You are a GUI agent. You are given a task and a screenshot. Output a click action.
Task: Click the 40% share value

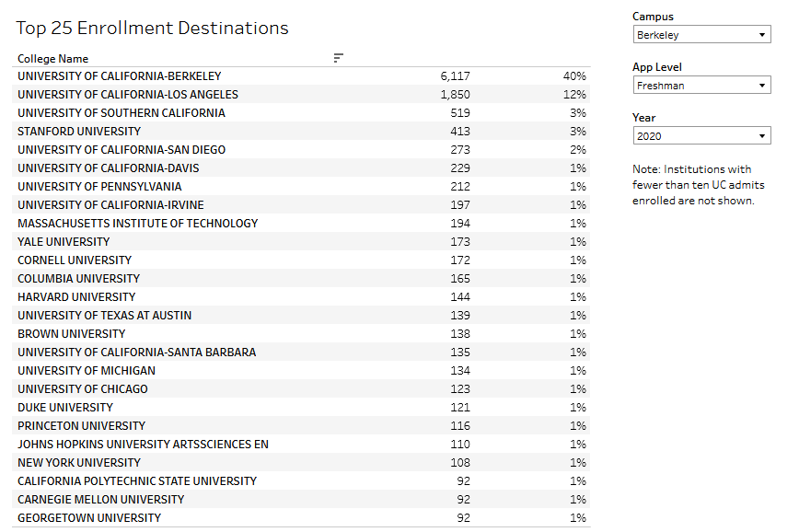[x=574, y=76]
